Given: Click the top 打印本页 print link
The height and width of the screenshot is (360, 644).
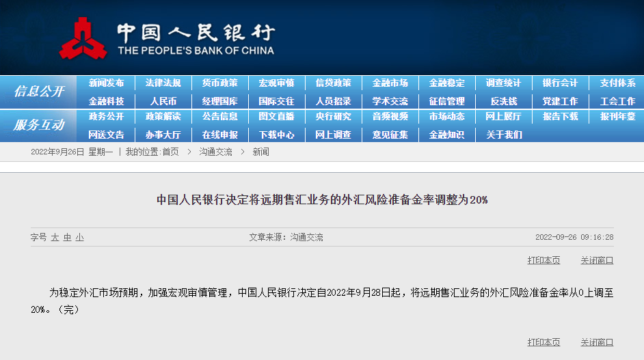Looking at the screenshot, I should click(x=544, y=260).
